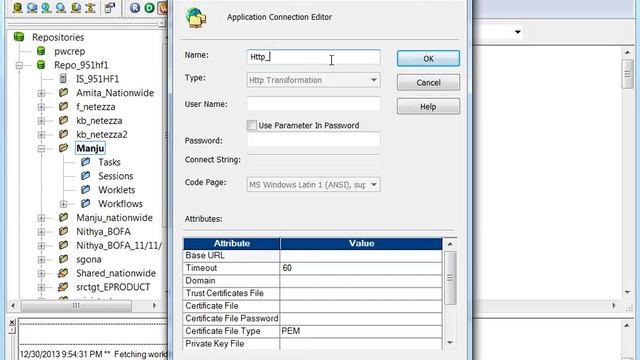Open Repository Manager via R toolbar icon
This screenshot has height=360, width=640.
point(135,8)
